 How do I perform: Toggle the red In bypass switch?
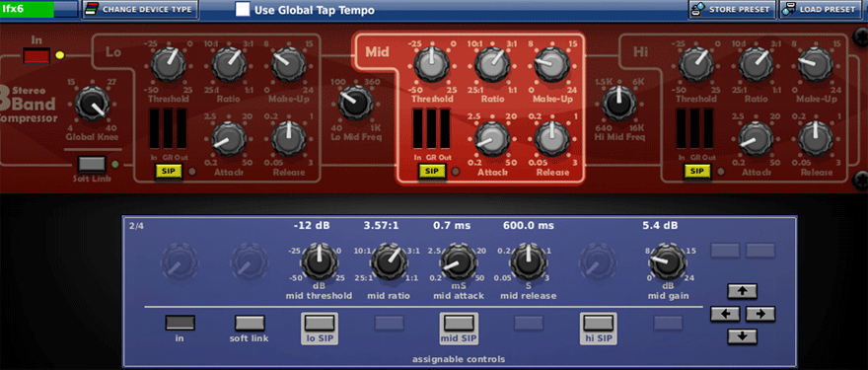tap(36, 56)
